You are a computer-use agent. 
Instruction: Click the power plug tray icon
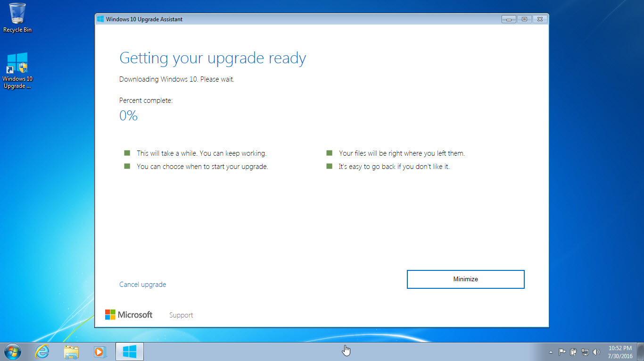574,352
